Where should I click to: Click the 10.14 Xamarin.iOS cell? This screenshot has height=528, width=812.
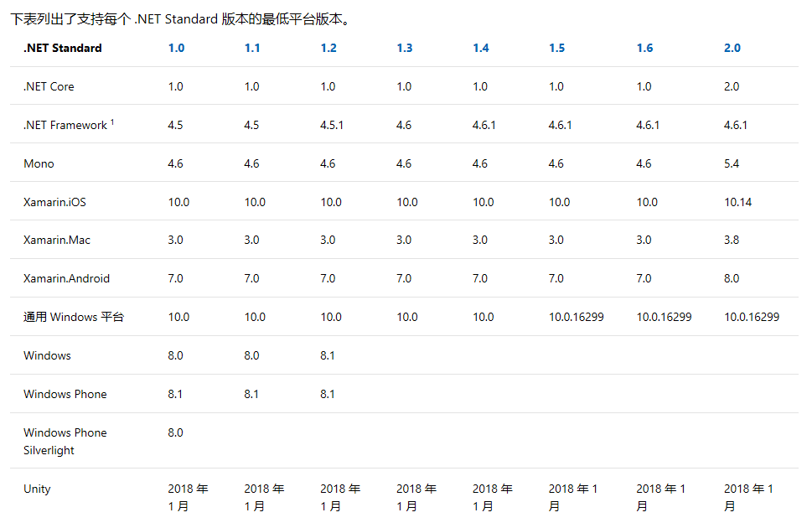click(x=737, y=202)
